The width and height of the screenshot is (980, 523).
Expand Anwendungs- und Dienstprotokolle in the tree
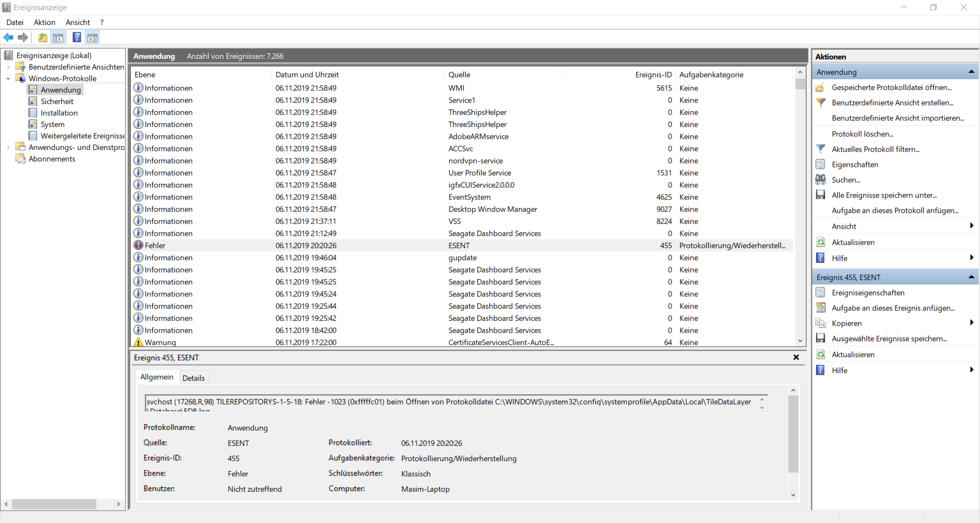pos(8,147)
